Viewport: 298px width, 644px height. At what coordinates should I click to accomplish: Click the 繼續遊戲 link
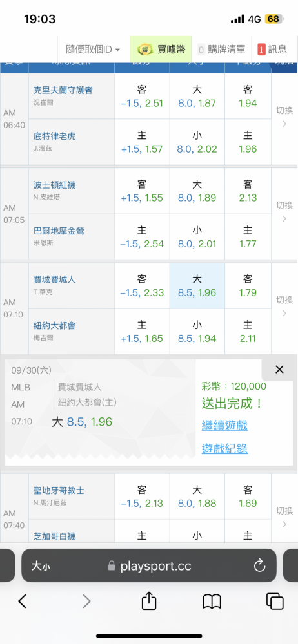[x=224, y=425]
